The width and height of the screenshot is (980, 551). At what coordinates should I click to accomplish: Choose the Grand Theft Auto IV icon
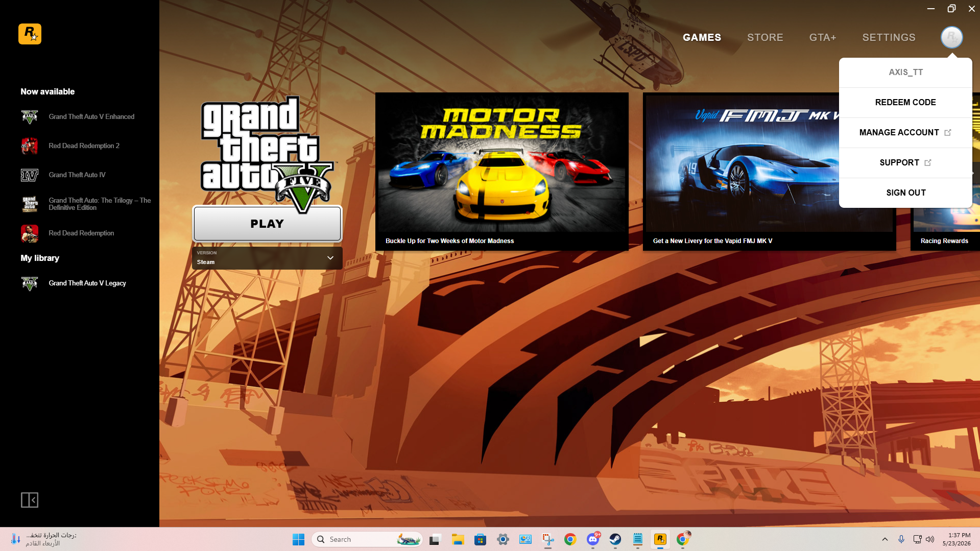[30, 175]
